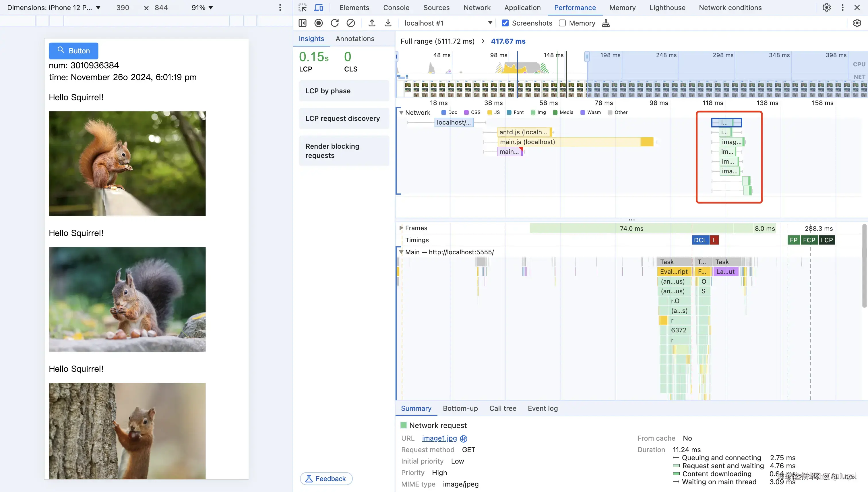The width and height of the screenshot is (868, 492).
Task: Click the collect garbage broom icon
Action: point(606,23)
